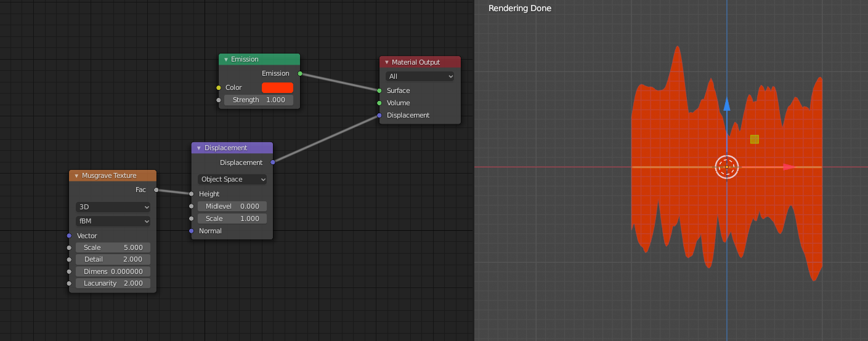Select the Emission node header
868x341 pixels.
(259, 59)
